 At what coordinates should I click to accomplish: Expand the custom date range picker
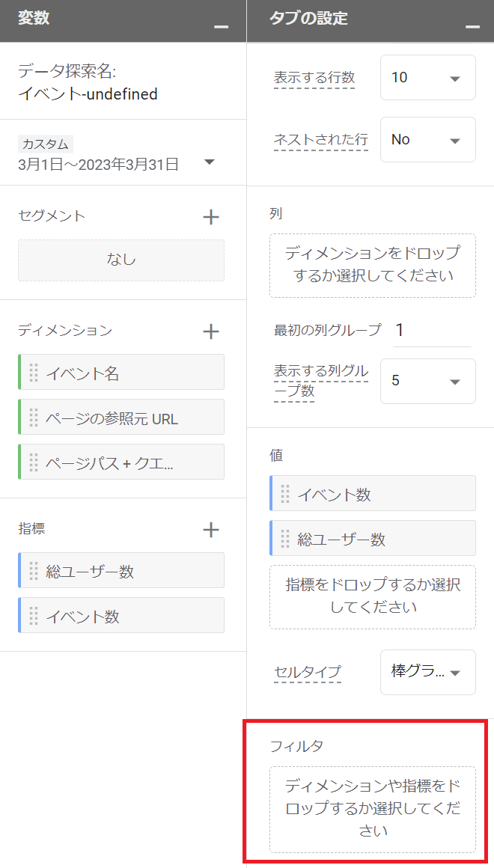coord(210,162)
